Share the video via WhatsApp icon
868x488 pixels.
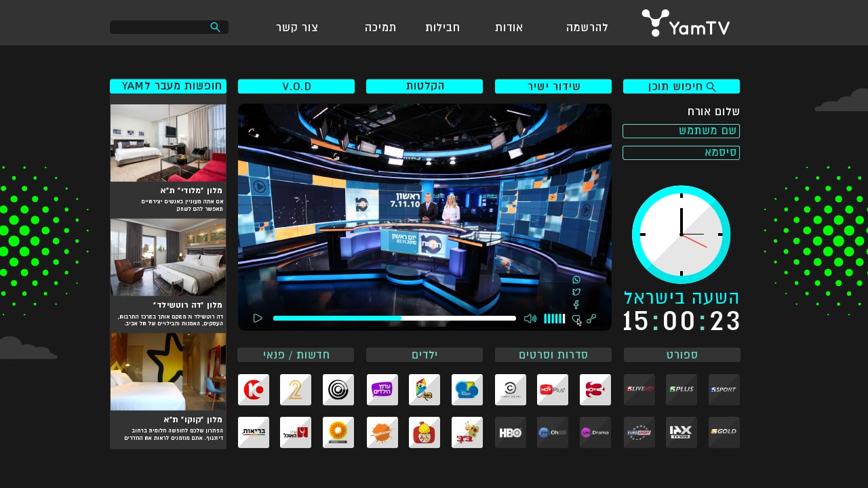tap(576, 280)
